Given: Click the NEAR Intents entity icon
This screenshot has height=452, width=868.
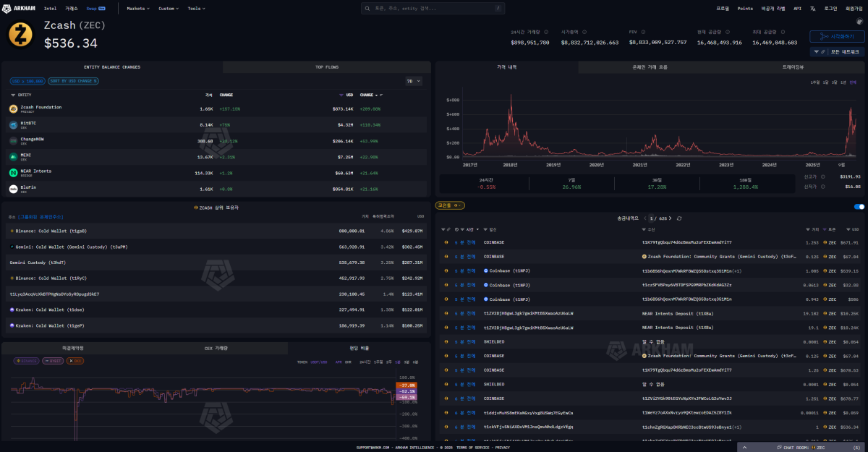Looking at the screenshot, I should tap(13, 173).
